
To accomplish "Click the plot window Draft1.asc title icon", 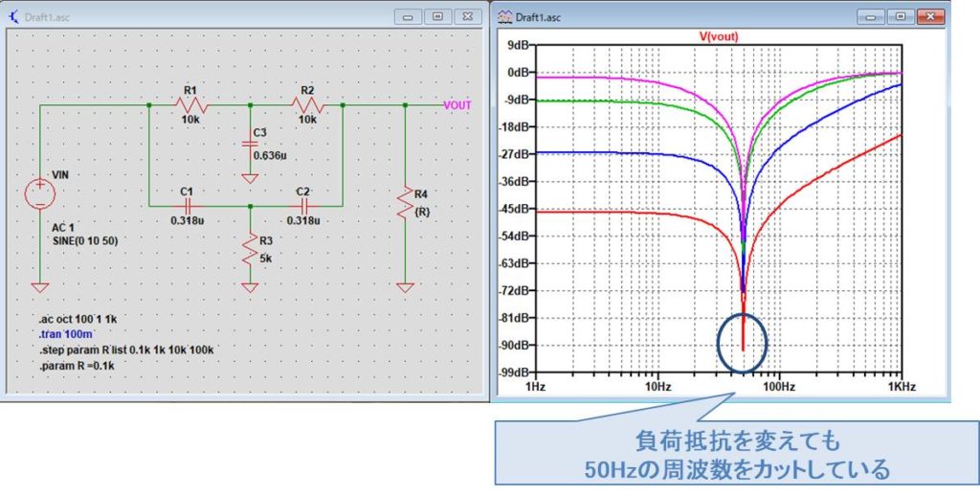I will pos(504,17).
